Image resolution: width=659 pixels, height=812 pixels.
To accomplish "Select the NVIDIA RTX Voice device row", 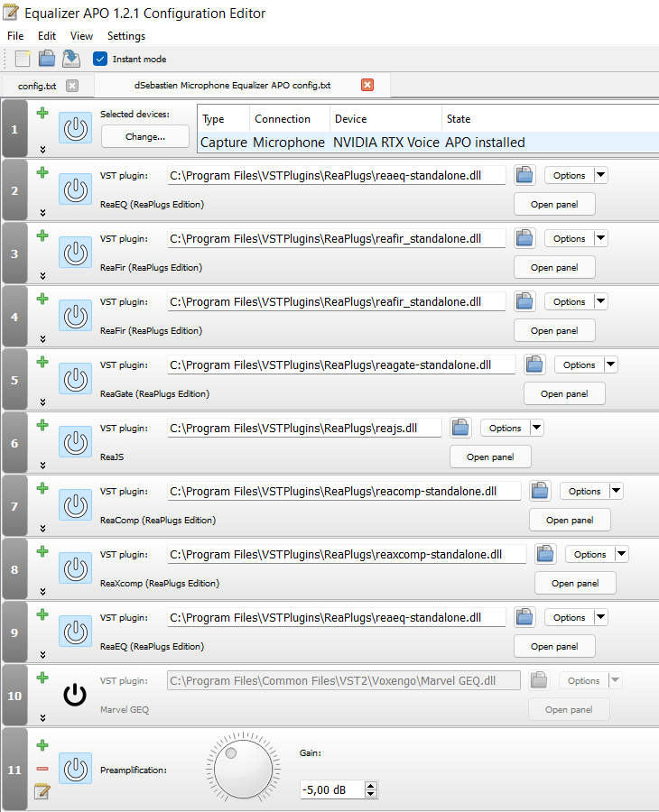I will (428, 142).
